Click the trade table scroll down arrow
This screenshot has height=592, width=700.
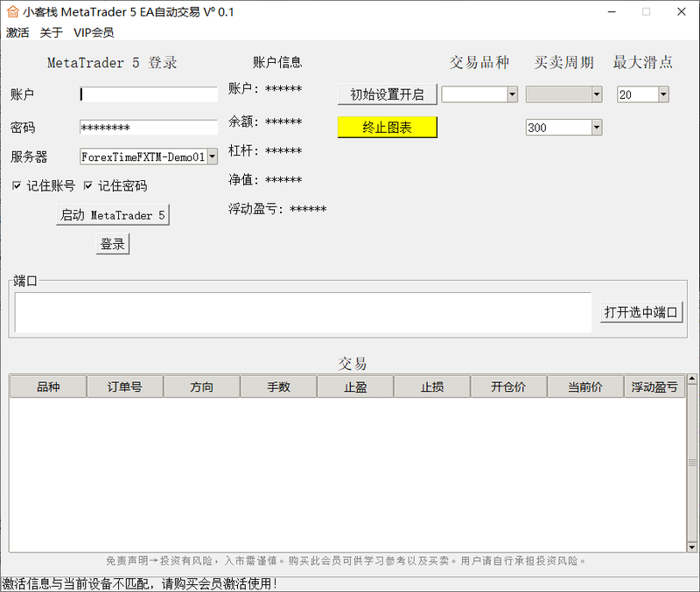point(692,547)
